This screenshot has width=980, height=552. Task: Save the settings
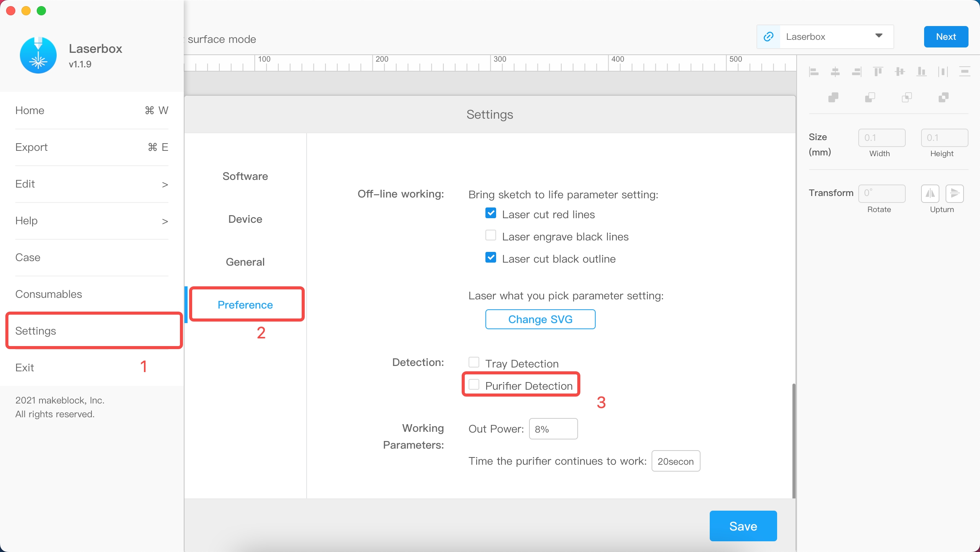[x=743, y=526]
